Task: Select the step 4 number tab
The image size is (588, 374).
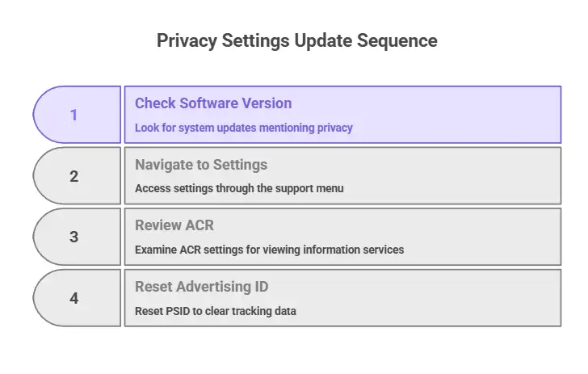Action: (x=75, y=298)
